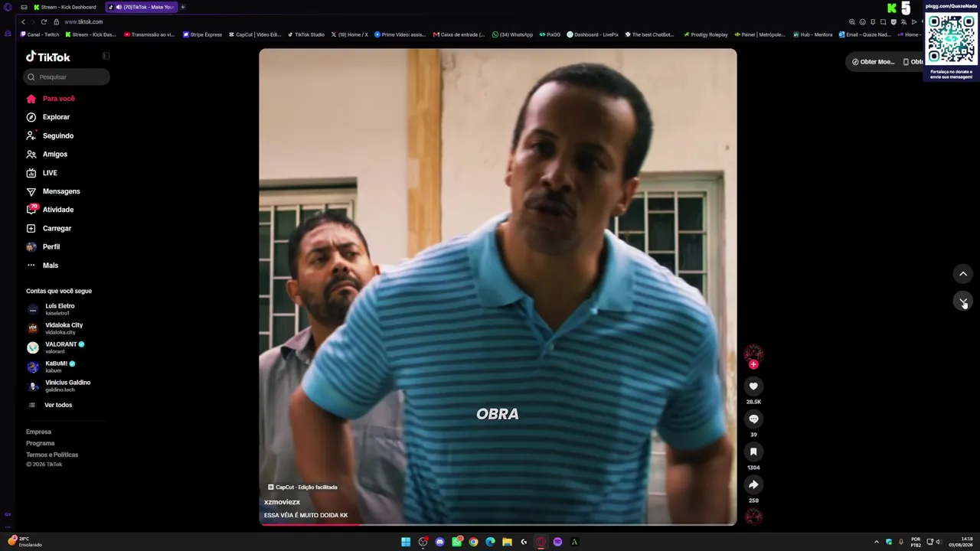Open Carregar to upload a video
This screenshot has width=980, height=551.
coord(49,228)
